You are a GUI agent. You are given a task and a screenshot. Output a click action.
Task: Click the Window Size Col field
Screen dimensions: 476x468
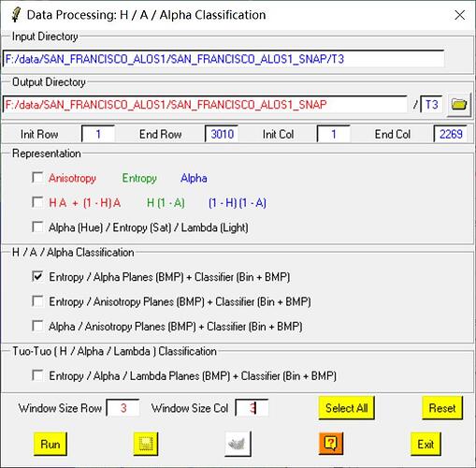[x=252, y=408]
